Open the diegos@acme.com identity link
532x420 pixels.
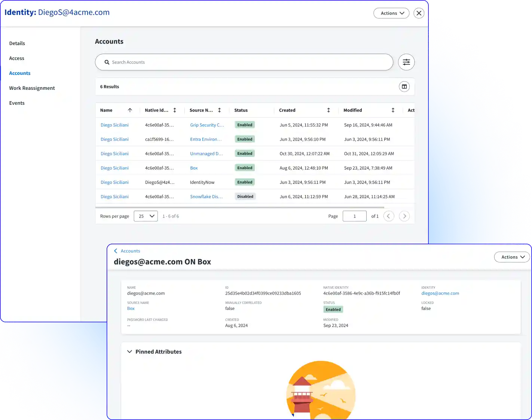[x=440, y=293]
